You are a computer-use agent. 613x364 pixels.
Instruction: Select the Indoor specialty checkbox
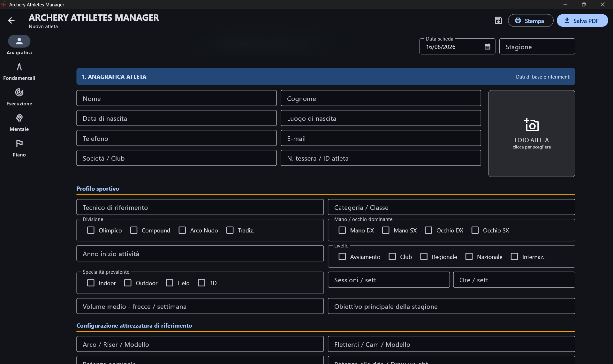pos(91,283)
